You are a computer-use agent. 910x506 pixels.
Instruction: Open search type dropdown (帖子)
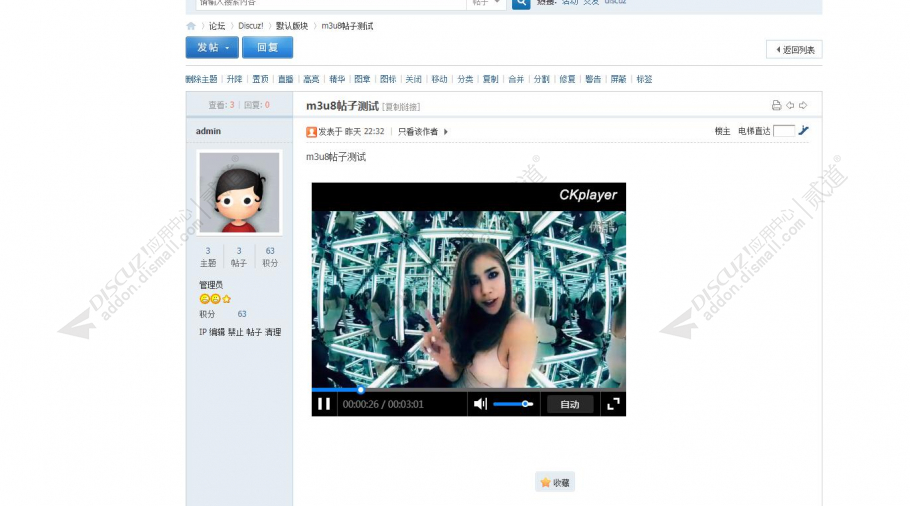click(x=486, y=3)
